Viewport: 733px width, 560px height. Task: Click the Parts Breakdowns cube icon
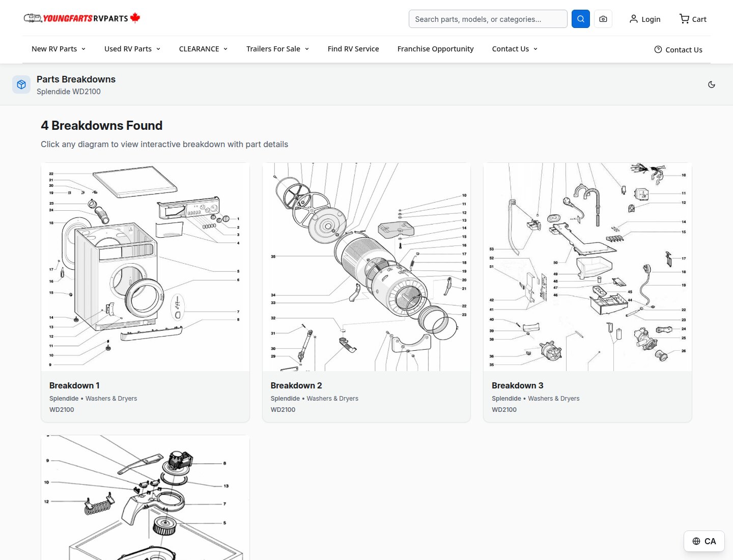click(x=21, y=85)
